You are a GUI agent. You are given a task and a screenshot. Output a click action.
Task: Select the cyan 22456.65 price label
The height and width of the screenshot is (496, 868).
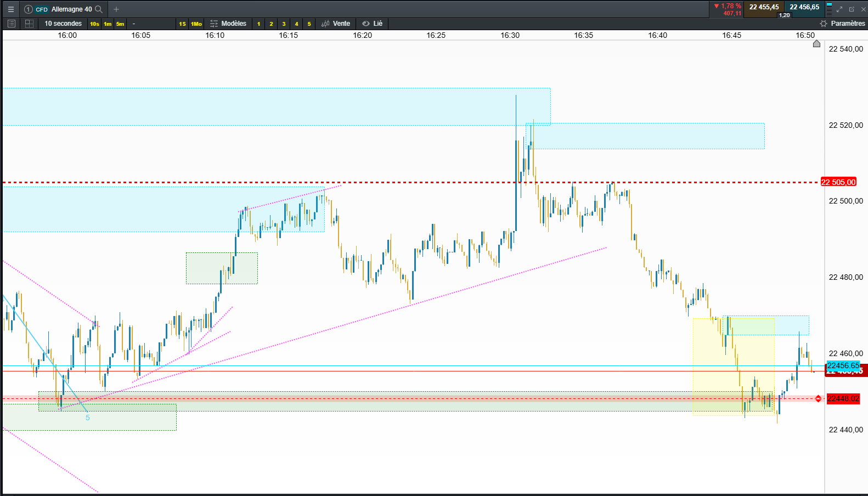coord(843,365)
